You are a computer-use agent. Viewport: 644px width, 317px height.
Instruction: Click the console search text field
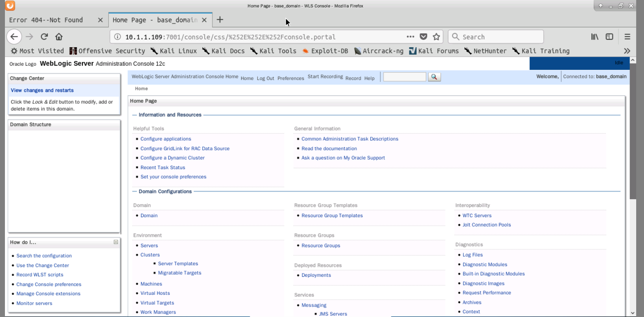pyautogui.click(x=404, y=77)
